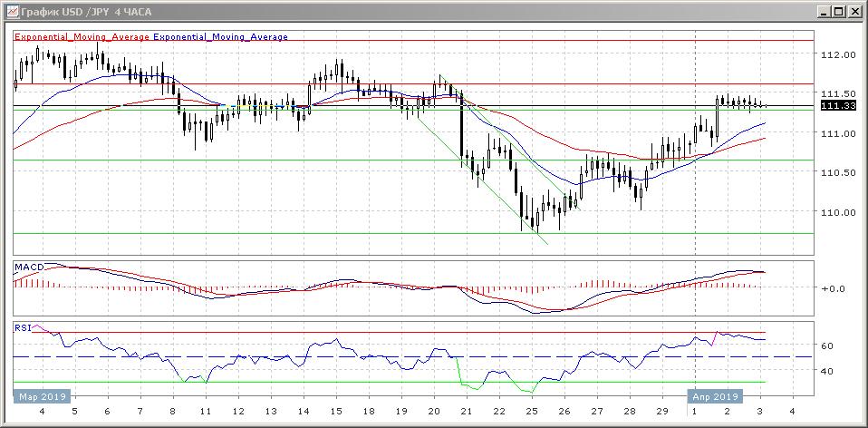The width and height of the screenshot is (868, 428).
Task: Click the MACD +0.0 zero label
Action: (831, 289)
